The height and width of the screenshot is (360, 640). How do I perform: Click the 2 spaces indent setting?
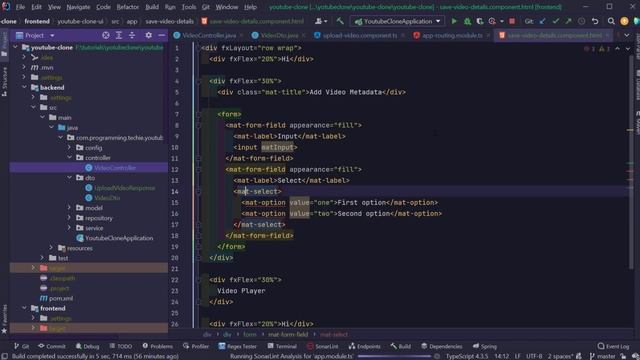[560, 356]
